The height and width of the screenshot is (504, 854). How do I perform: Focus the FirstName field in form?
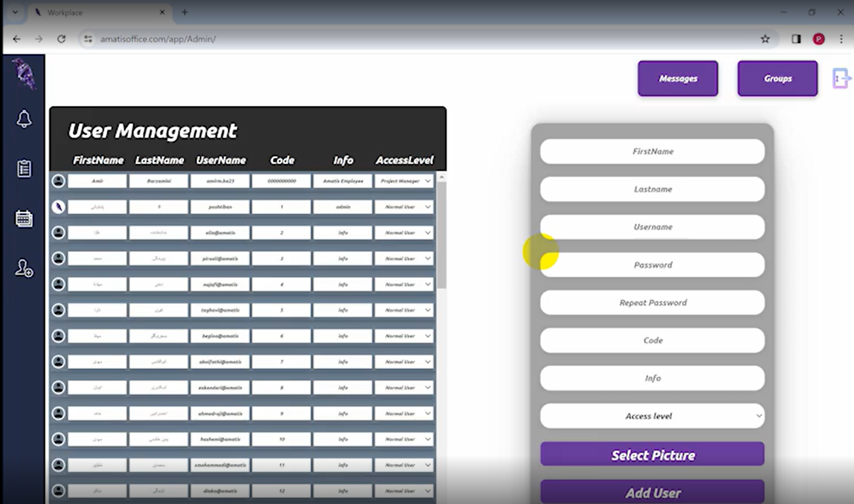coord(652,151)
